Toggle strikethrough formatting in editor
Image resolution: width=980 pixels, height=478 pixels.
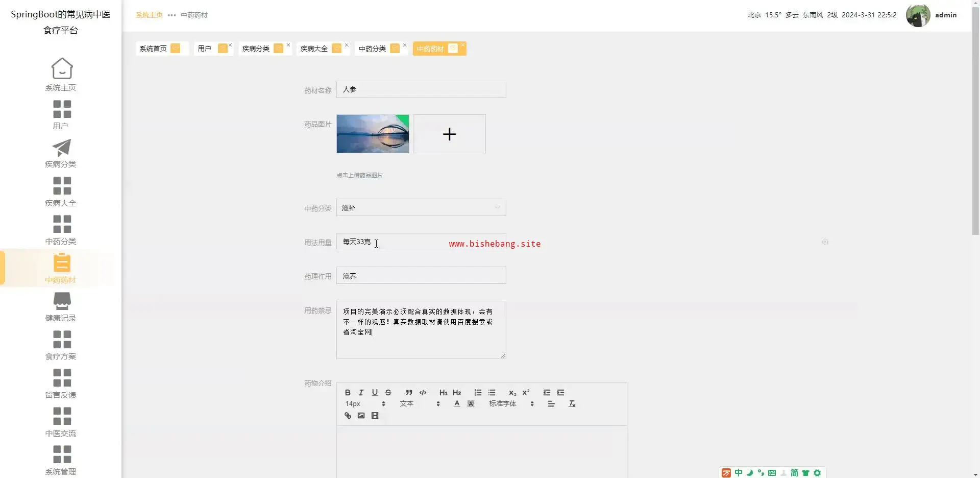388,392
